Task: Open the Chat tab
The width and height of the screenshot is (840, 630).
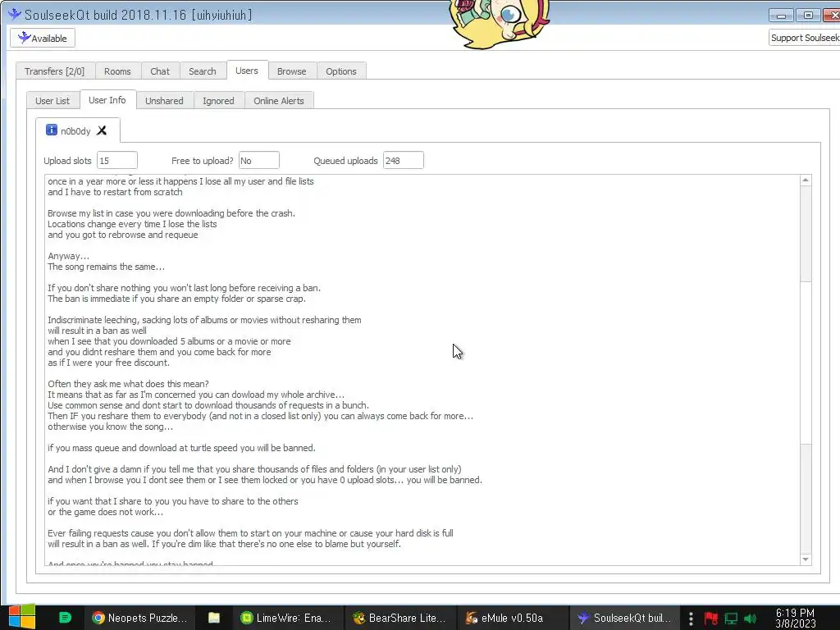Action: click(160, 71)
